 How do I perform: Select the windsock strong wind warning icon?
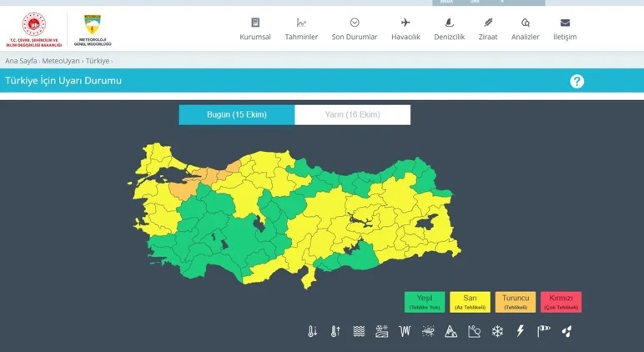coord(543,331)
